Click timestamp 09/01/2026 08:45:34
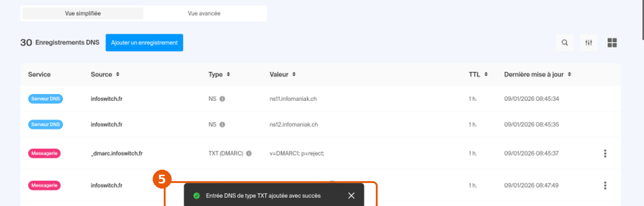The width and height of the screenshot is (644, 206). 531,99
